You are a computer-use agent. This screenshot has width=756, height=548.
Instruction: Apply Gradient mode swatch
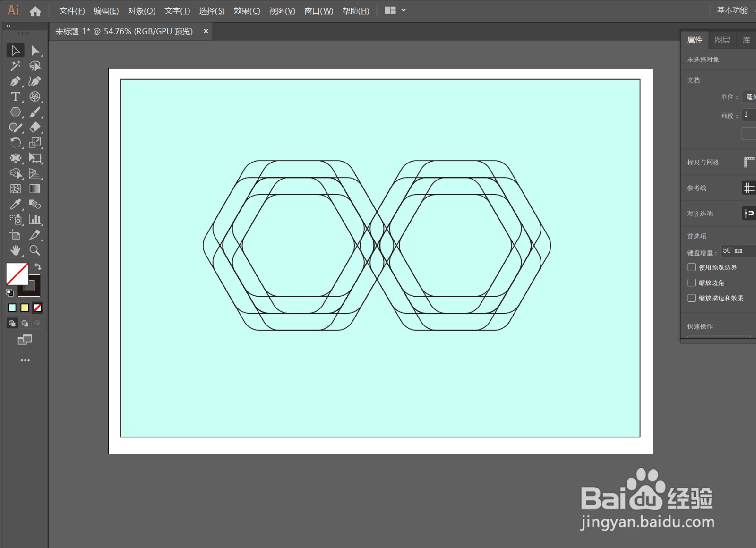(x=25, y=308)
